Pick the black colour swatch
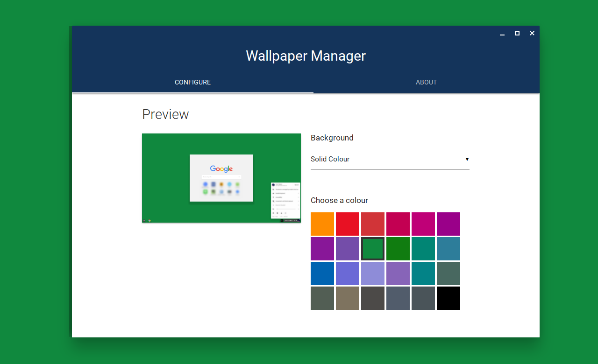Viewport: 598px width, 364px height. (448, 298)
